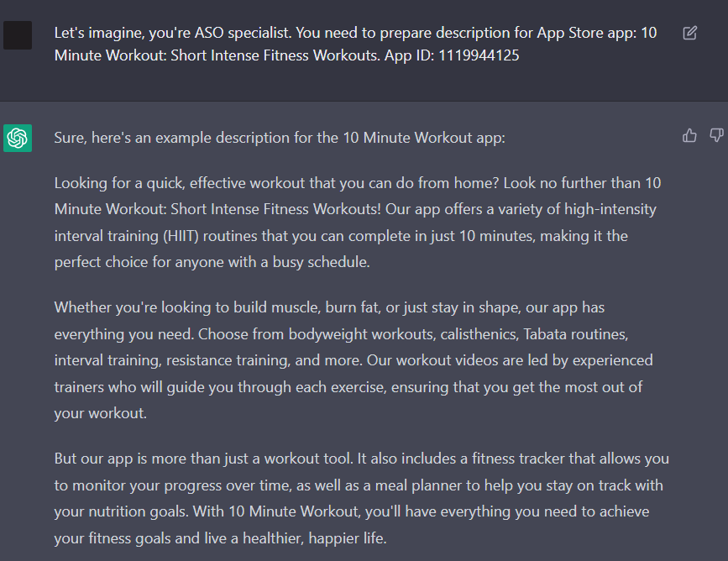728x561 pixels.
Task: Click the App ID number 1119944125
Action: tap(479, 55)
